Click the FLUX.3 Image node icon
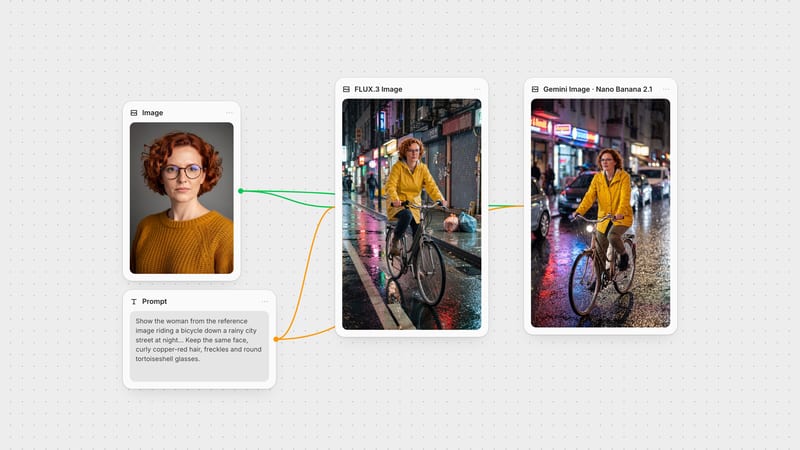 click(x=346, y=89)
